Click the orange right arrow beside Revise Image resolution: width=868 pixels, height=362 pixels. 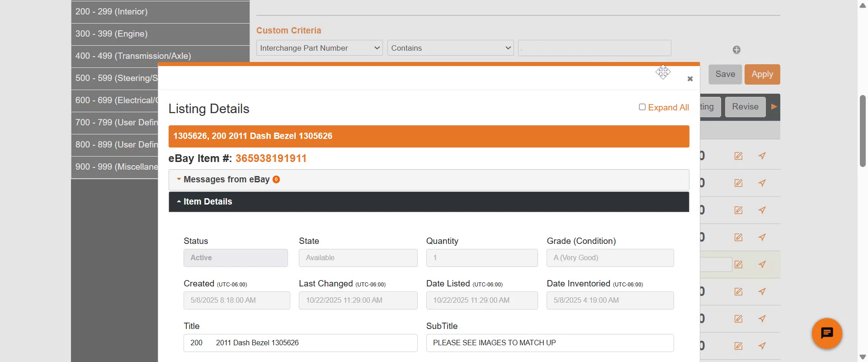774,107
